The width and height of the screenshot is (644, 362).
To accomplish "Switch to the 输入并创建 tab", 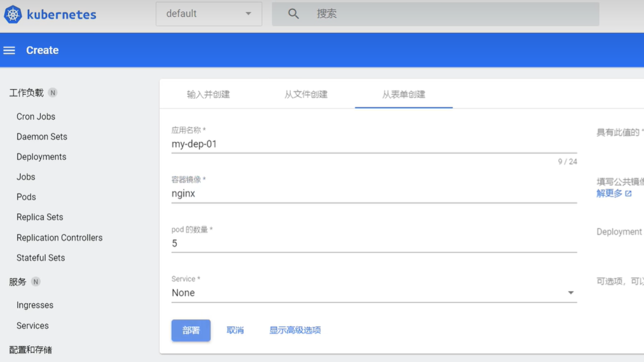I will click(208, 94).
